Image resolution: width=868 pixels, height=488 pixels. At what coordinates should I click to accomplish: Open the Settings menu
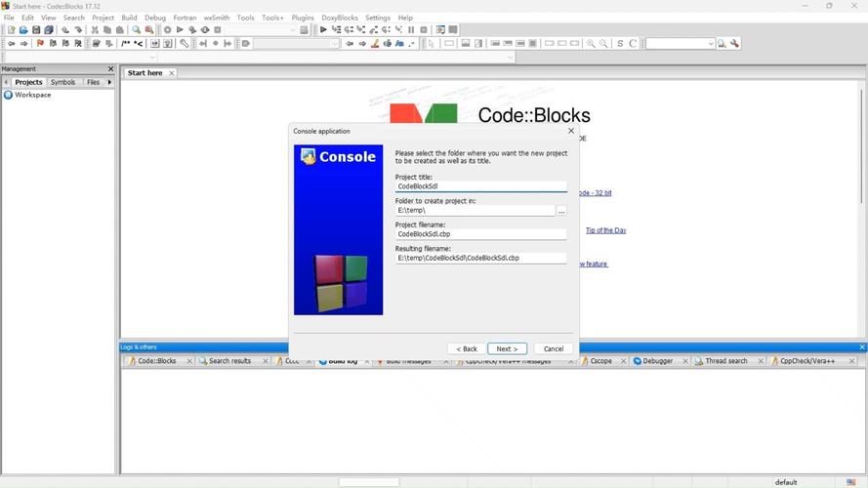[x=378, y=18]
